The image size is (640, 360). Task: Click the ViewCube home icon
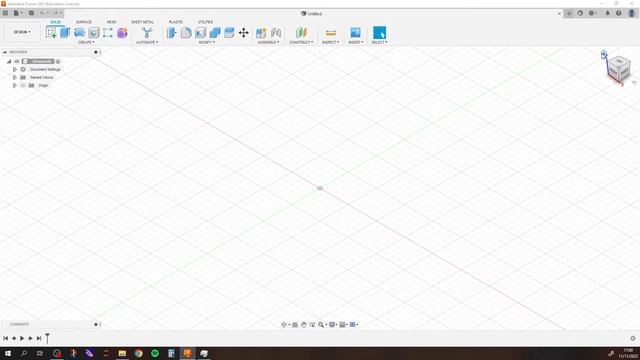point(604,54)
